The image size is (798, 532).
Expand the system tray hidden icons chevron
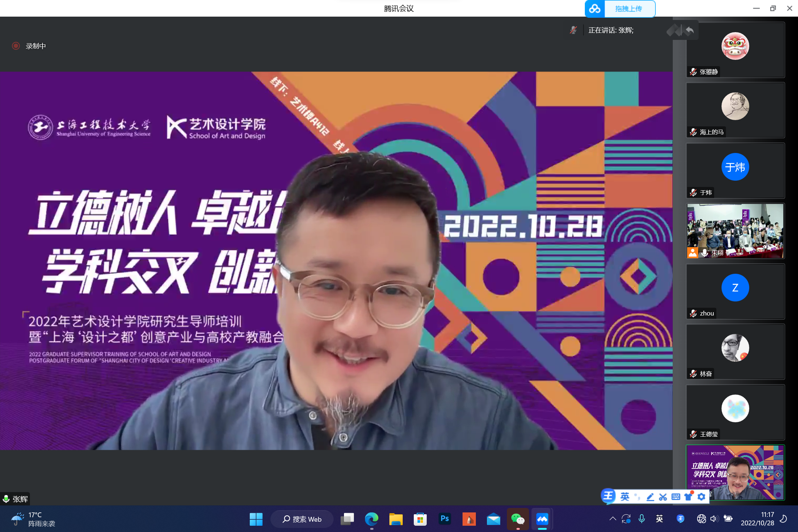(x=613, y=519)
